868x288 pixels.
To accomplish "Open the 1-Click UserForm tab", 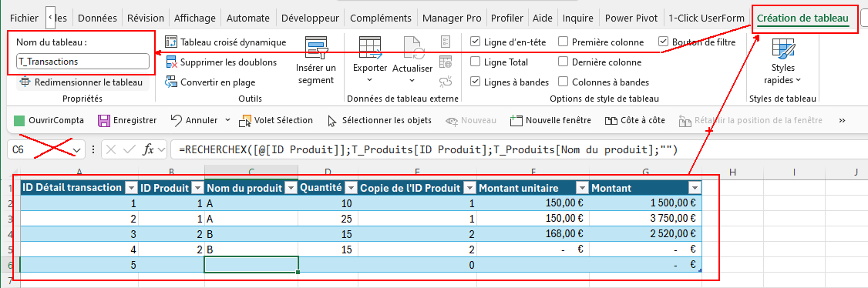I will 706,18.
